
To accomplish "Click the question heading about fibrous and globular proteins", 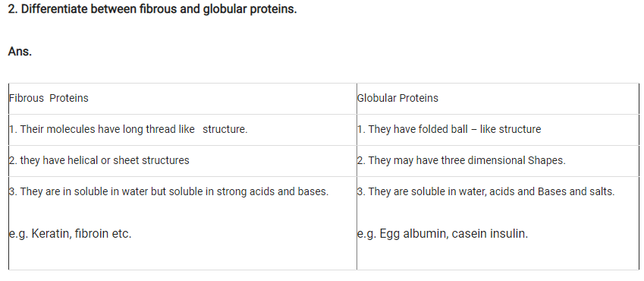I will coord(152,9).
